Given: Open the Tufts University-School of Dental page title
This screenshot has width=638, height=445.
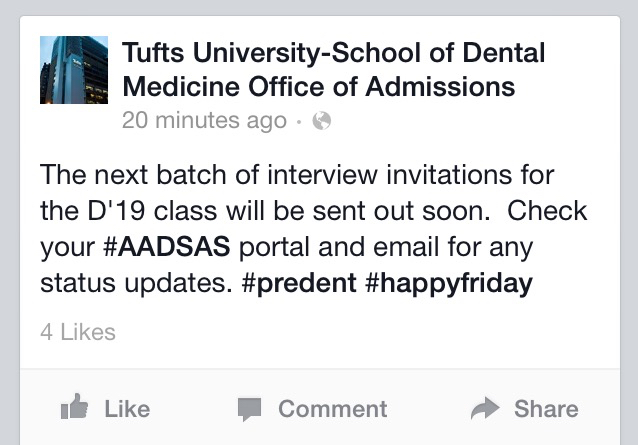Looking at the screenshot, I should tap(333, 52).
